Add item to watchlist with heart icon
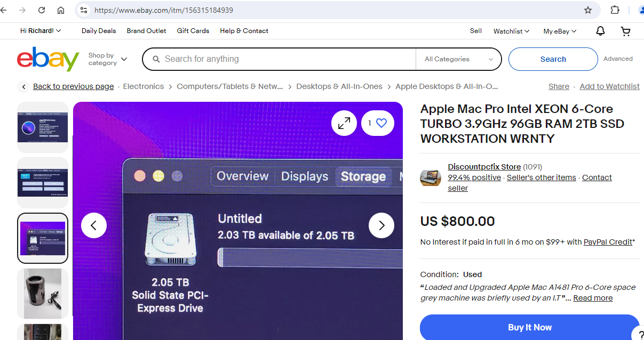Viewport: 644px width, 340px height. pyautogui.click(x=378, y=123)
